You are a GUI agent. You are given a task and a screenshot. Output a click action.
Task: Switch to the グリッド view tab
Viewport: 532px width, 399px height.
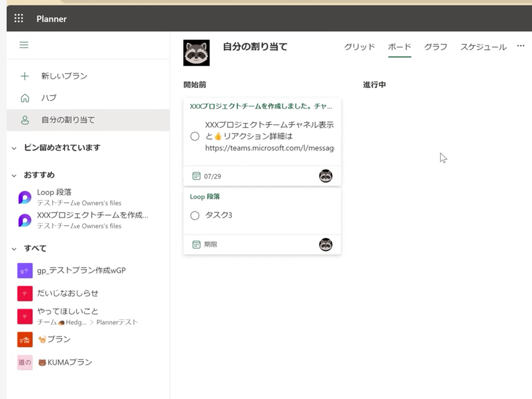[x=359, y=47]
